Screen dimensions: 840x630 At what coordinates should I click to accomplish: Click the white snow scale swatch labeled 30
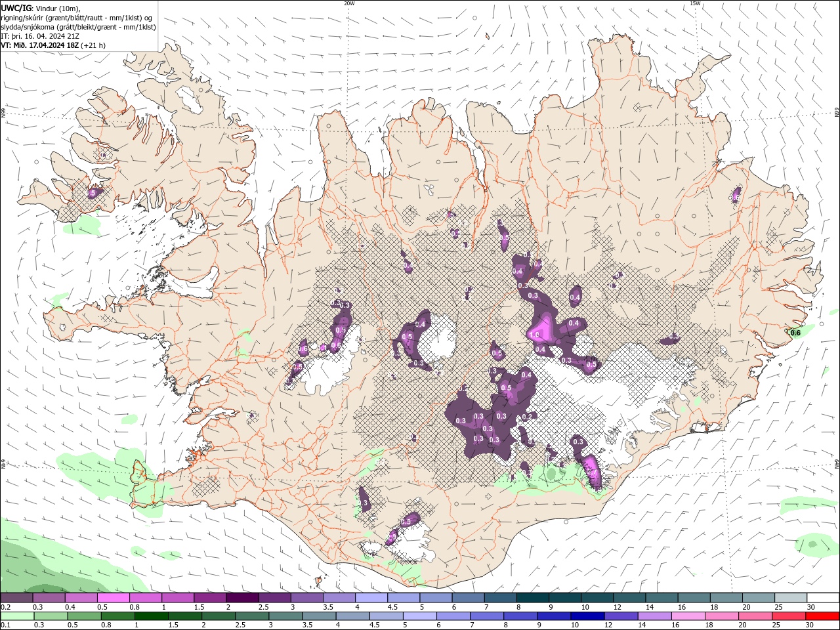coord(824,598)
